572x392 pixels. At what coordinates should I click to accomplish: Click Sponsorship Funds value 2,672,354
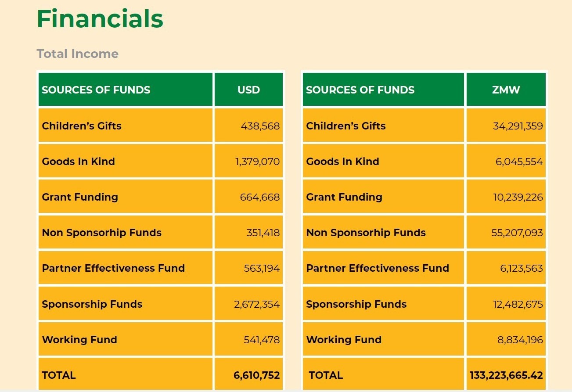pyautogui.click(x=257, y=304)
